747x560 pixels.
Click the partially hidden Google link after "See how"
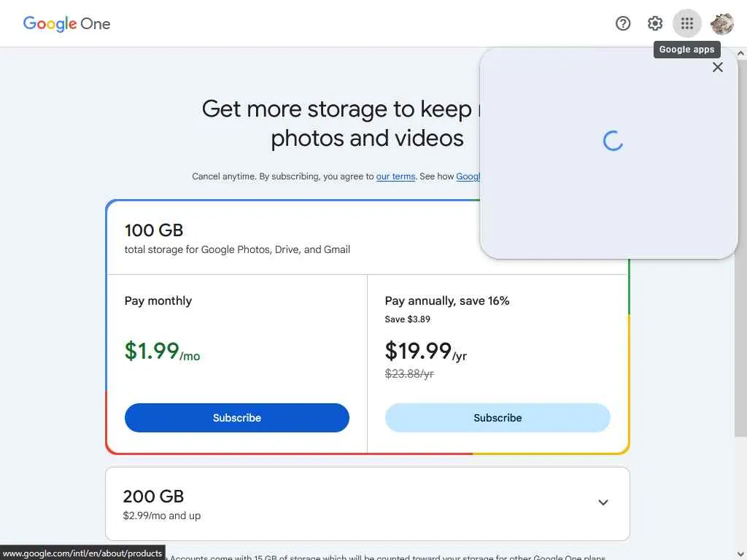468,176
